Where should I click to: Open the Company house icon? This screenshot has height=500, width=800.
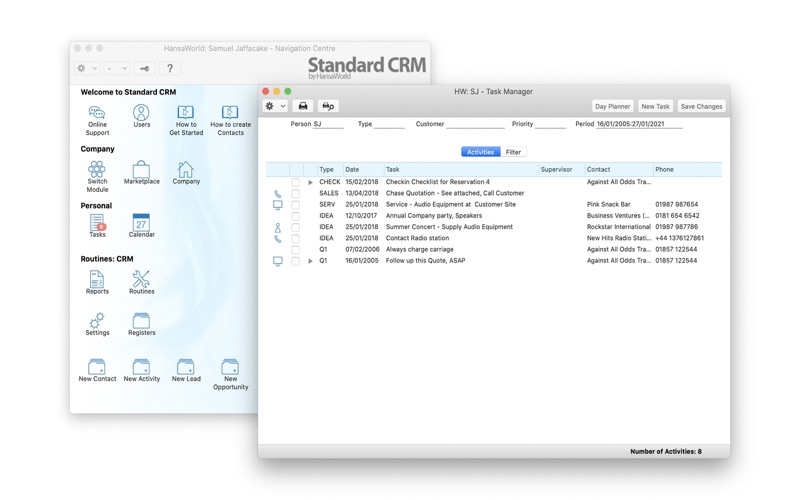point(186,172)
